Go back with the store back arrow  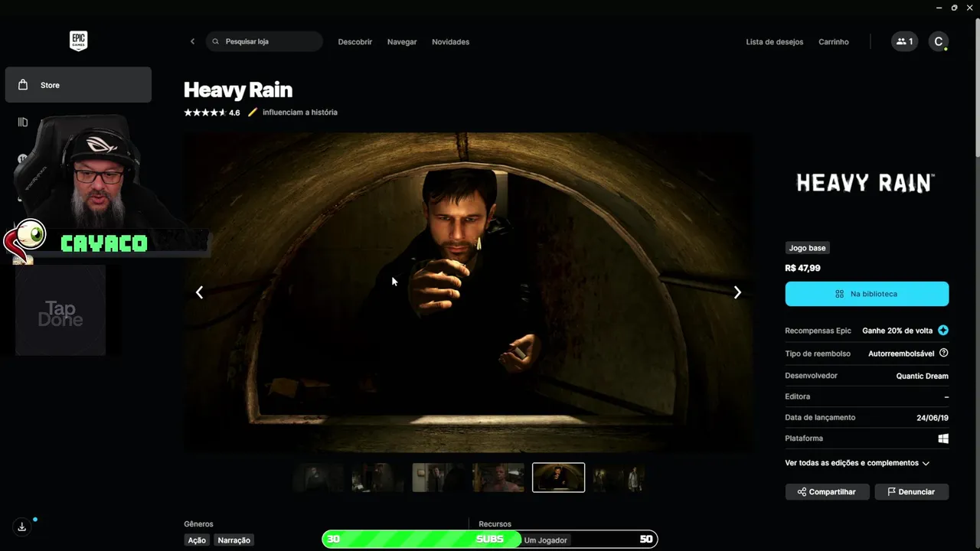[192, 41]
